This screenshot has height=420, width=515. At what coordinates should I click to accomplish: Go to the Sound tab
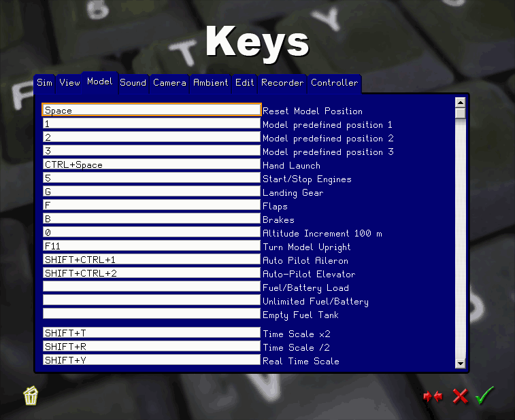133,83
